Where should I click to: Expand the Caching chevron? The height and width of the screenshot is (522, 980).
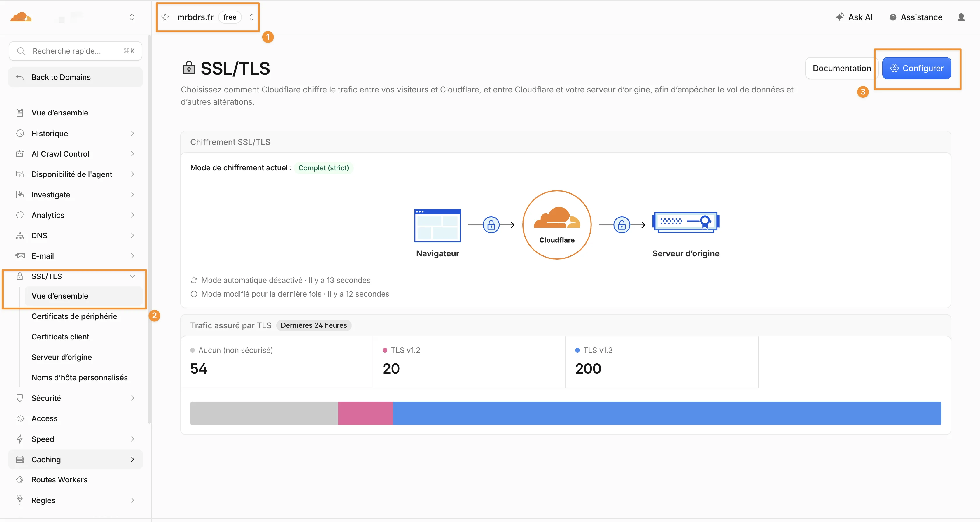point(132,460)
